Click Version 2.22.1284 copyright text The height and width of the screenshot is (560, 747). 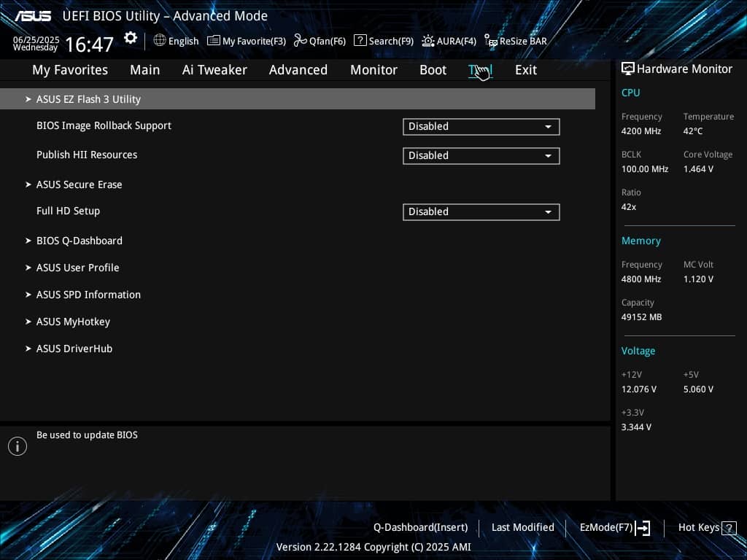click(373, 547)
